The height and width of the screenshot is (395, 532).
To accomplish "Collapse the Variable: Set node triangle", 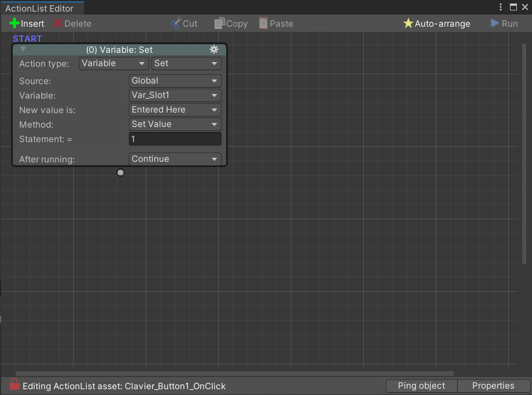I will coord(23,49).
